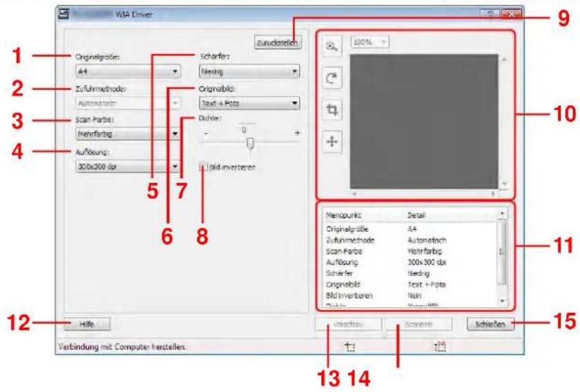Click the Vorschau button

[x=348, y=324]
